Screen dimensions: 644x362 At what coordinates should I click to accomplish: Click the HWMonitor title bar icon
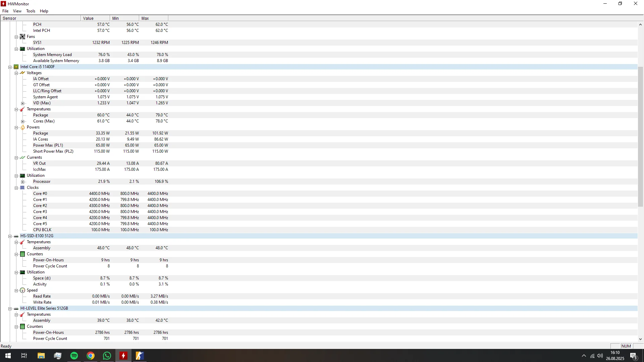pyautogui.click(x=3, y=4)
